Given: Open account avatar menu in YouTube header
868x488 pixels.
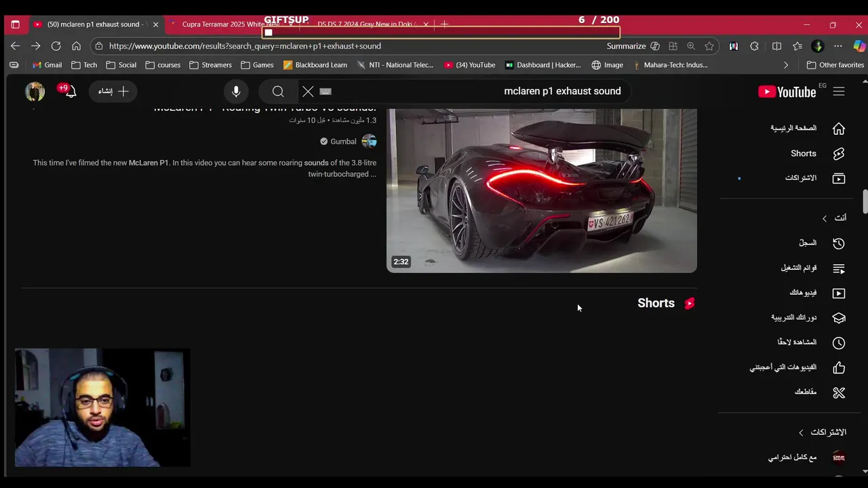Looking at the screenshot, I should click(35, 91).
